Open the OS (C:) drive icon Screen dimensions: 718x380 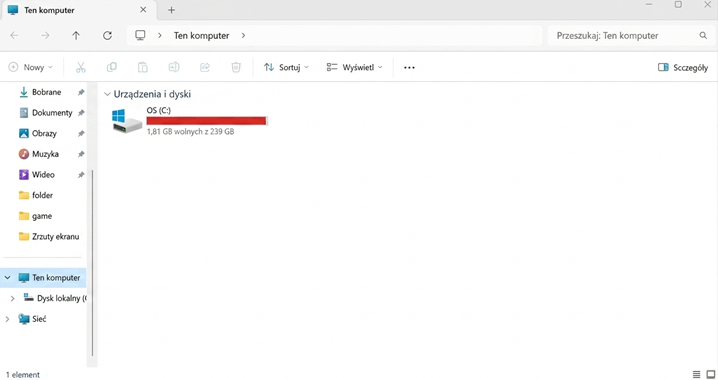coord(127,121)
